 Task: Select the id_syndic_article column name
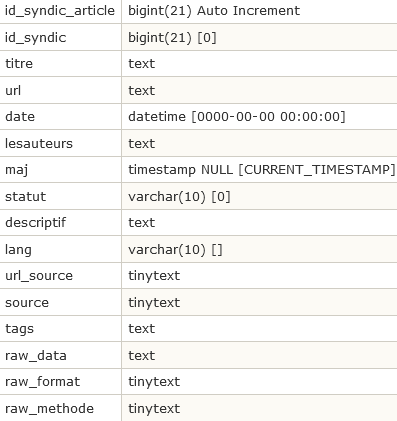[60, 11]
